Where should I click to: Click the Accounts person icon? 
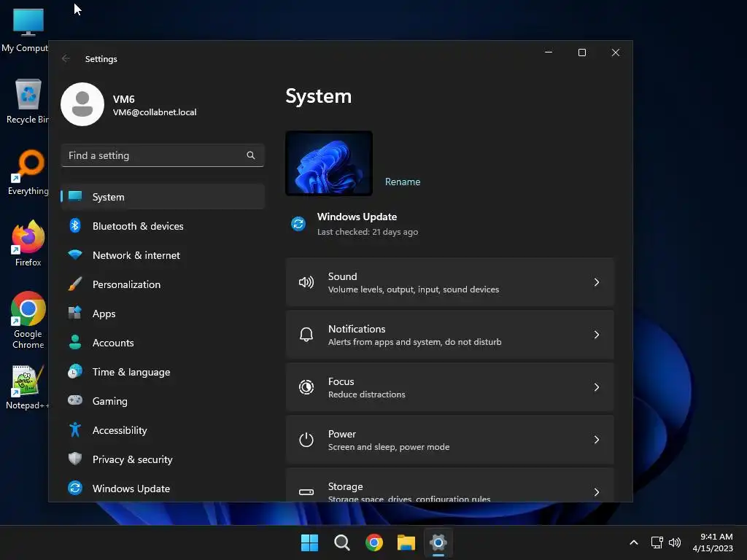[x=75, y=342]
